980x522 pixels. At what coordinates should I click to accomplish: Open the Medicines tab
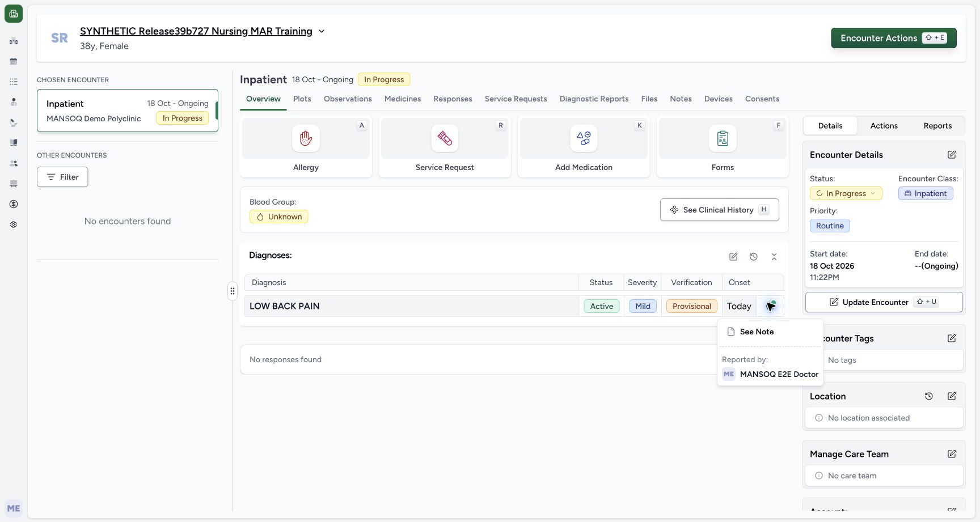click(403, 99)
